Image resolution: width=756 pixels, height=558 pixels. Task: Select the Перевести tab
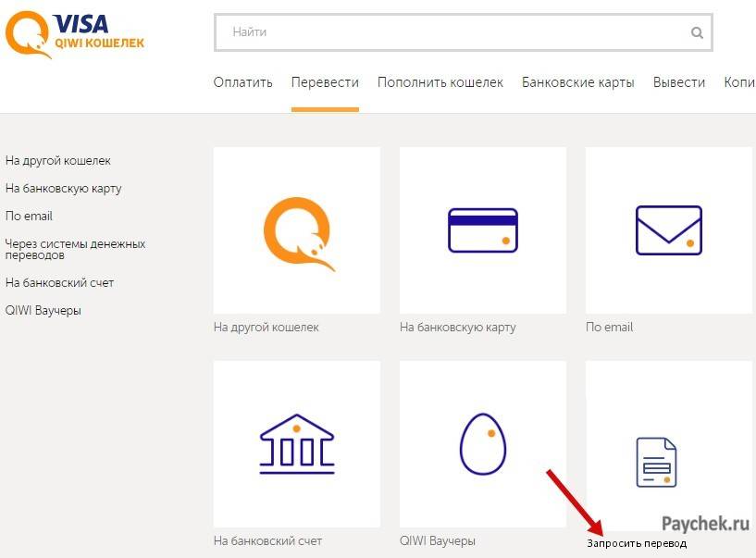(325, 82)
